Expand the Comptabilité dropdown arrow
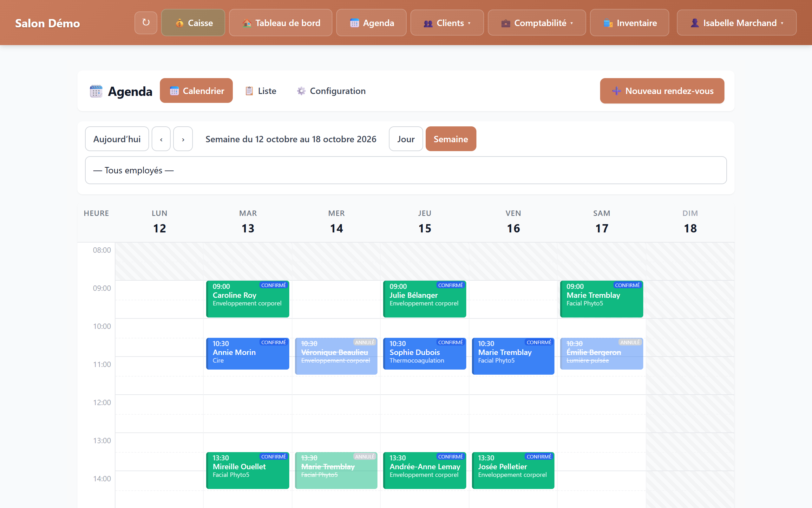The image size is (812, 508). point(572,23)
